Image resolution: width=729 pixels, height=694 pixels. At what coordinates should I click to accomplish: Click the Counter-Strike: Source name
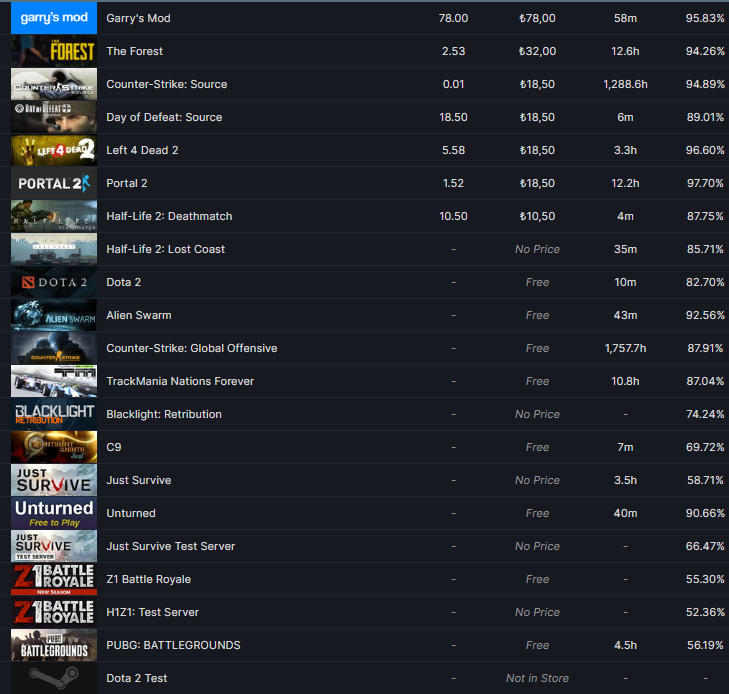click(x=166, y=84)
